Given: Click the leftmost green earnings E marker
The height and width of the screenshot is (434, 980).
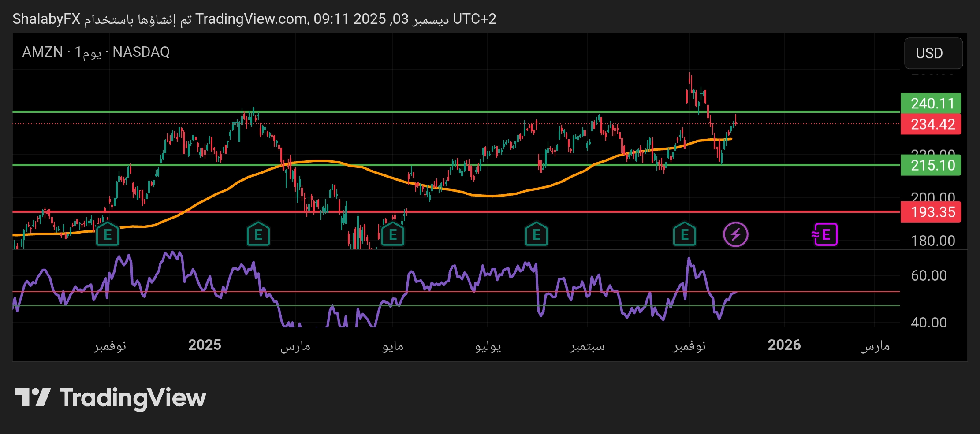Looking at the screenshot, I should tap(108, 234).
